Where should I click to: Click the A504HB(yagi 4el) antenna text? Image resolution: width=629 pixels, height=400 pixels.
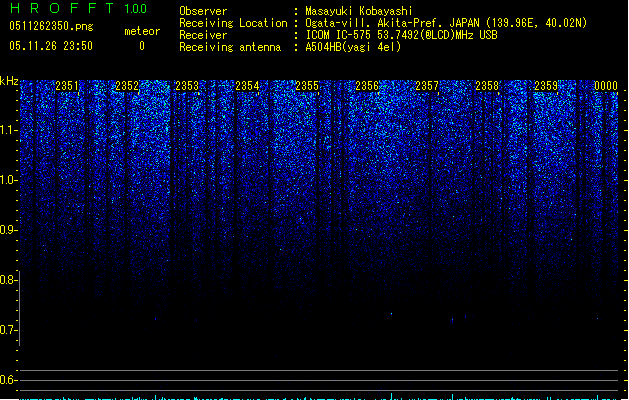pyautogui.click(x=353, y=47)
